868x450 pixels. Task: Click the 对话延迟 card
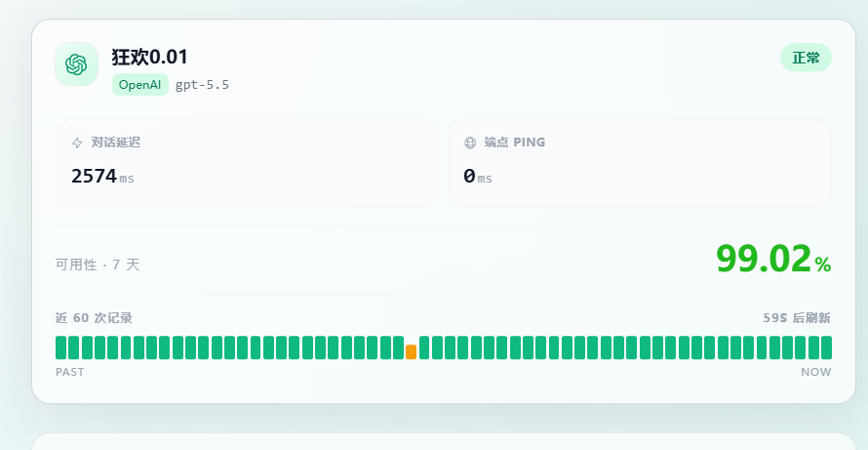247,163
